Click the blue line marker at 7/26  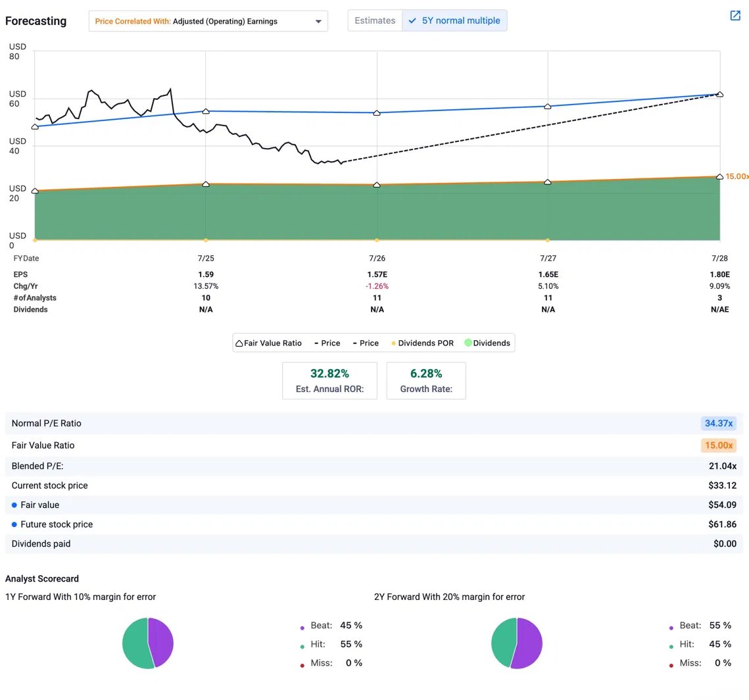377,113
